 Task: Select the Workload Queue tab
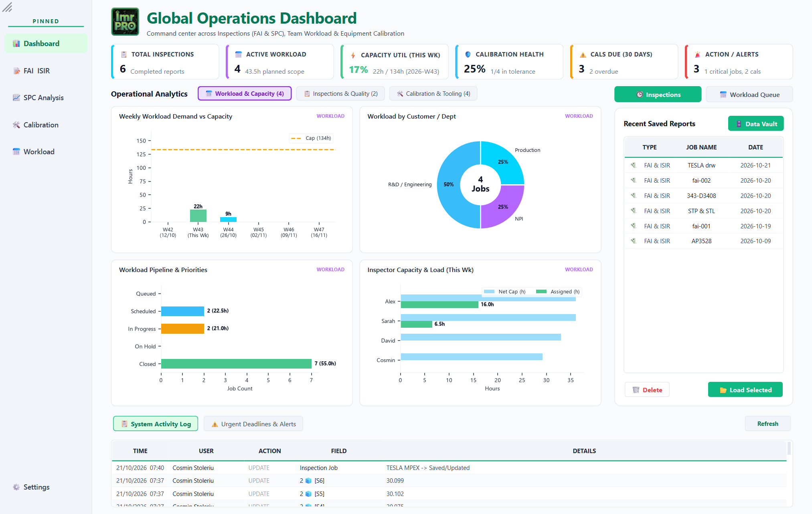point(749,95)
